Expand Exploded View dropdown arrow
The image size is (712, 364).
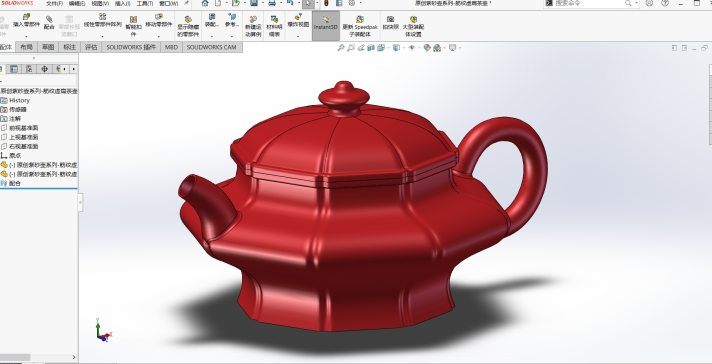[x=298, y=36]
